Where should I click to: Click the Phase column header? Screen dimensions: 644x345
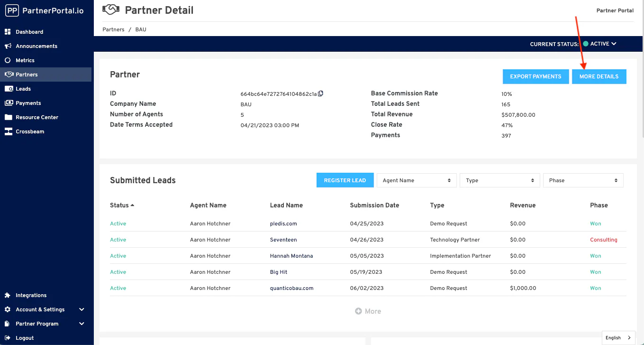point(599,205)
